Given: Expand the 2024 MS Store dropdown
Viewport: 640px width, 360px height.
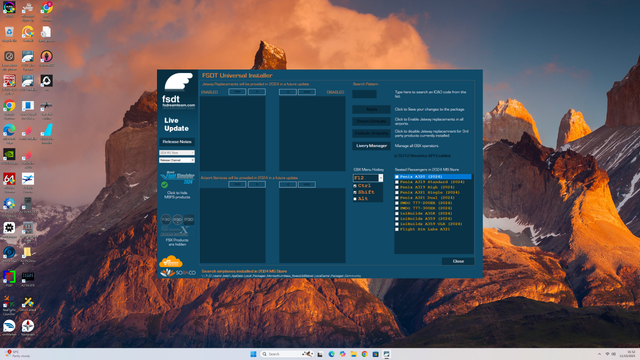Looking at the screenshot, I should pos(177,153).
